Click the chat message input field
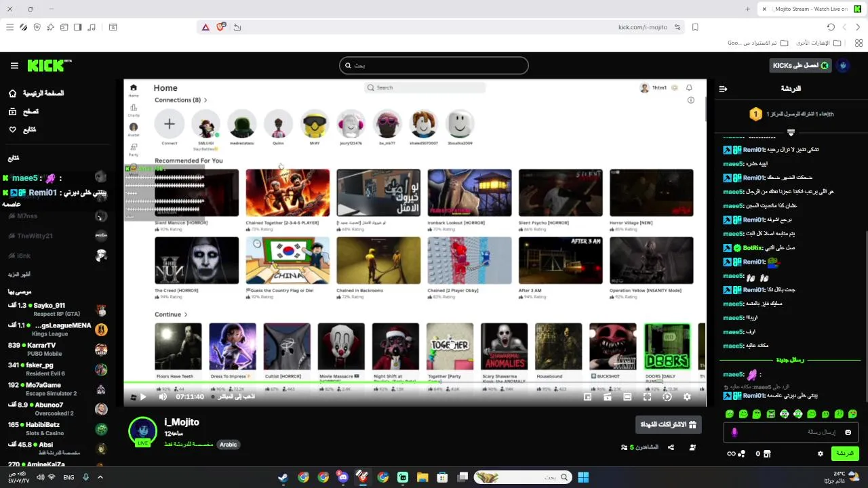 pyautogui.click(x=791, y=432)
